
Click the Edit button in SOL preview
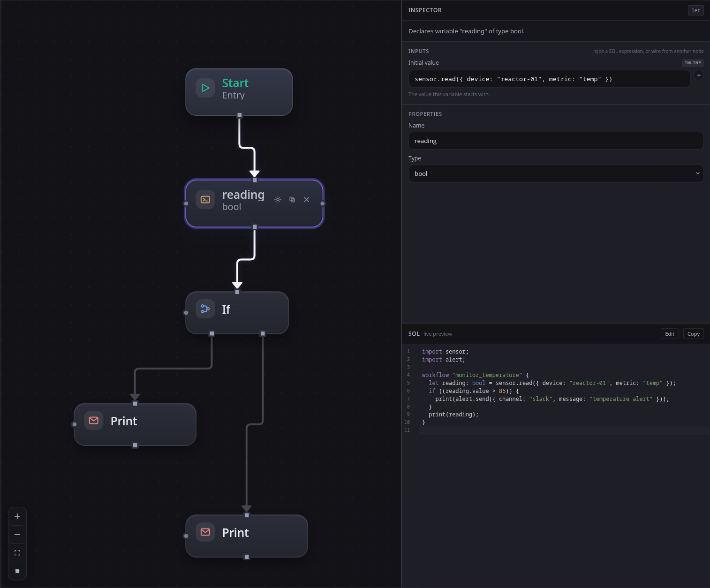pyautogui.click(x=670, y=334)
